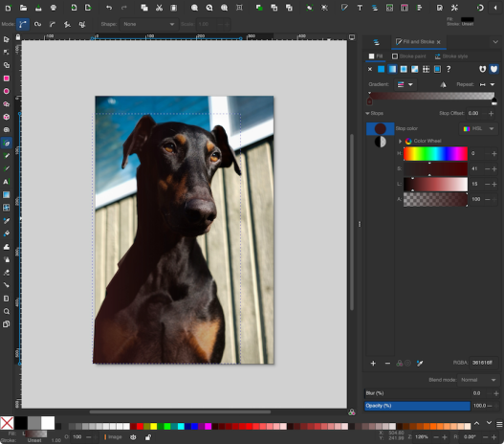Select the Rectangle tool
Image resolution: width=504 pixels, height=444 pixels.
tap(6, 78)
